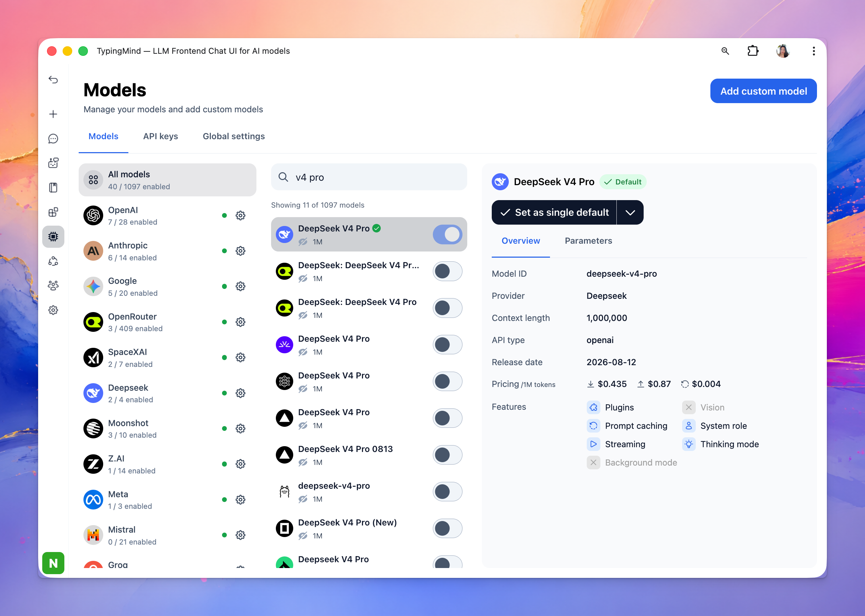Image resolution: width=865 pixels, height=616 pixels.
Task: Open the three-dot window menu
Action: (x=814, y=51)
